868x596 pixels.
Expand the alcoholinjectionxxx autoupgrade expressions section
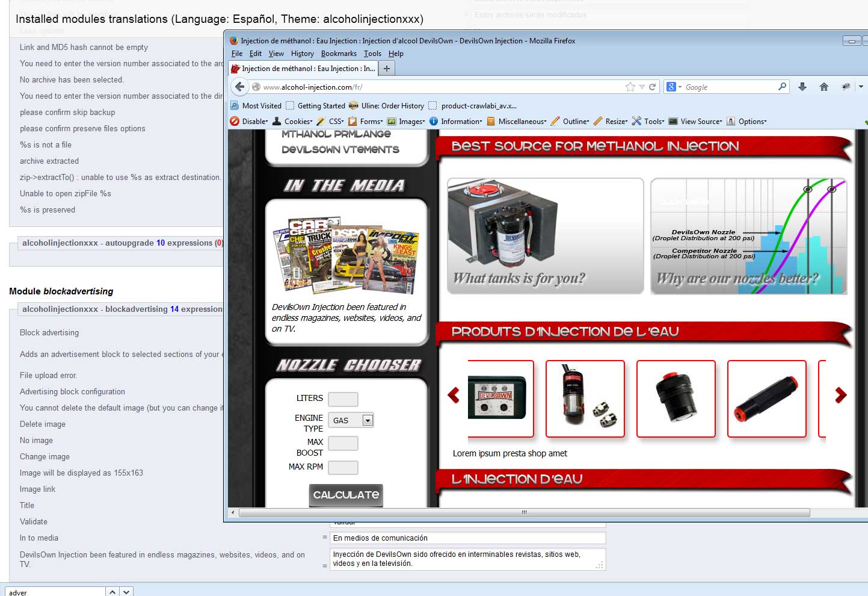[x=122, y=243]
